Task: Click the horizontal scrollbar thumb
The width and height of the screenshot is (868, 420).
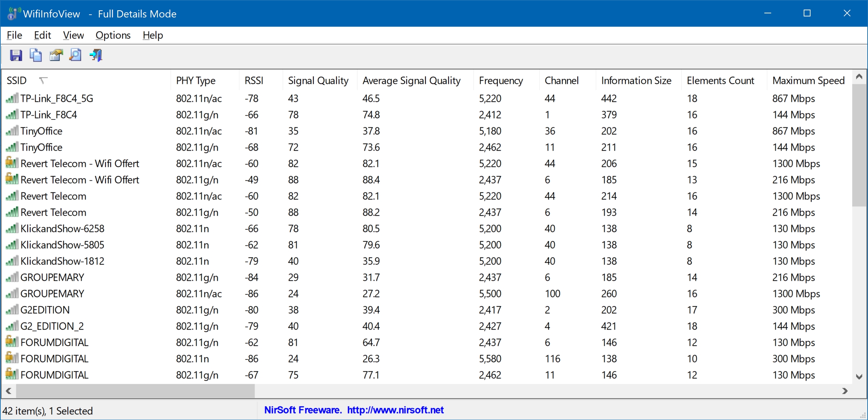Action: point(135,391)
